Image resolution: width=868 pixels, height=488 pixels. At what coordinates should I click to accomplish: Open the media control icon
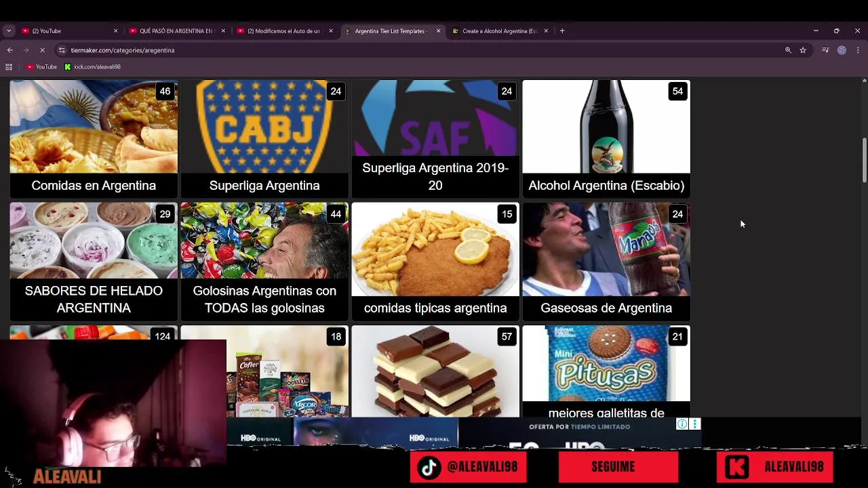click(825, 50)
